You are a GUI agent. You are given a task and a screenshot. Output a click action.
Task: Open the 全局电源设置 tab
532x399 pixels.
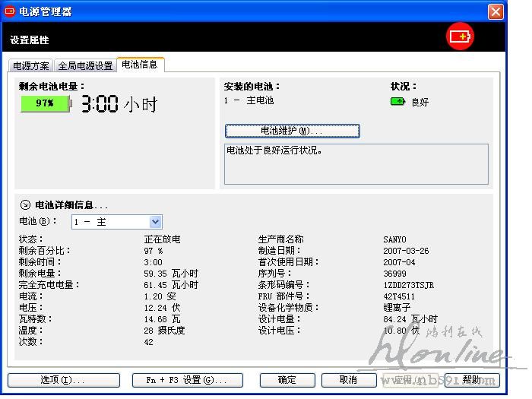pyautogui.click(x=86, y=66)
